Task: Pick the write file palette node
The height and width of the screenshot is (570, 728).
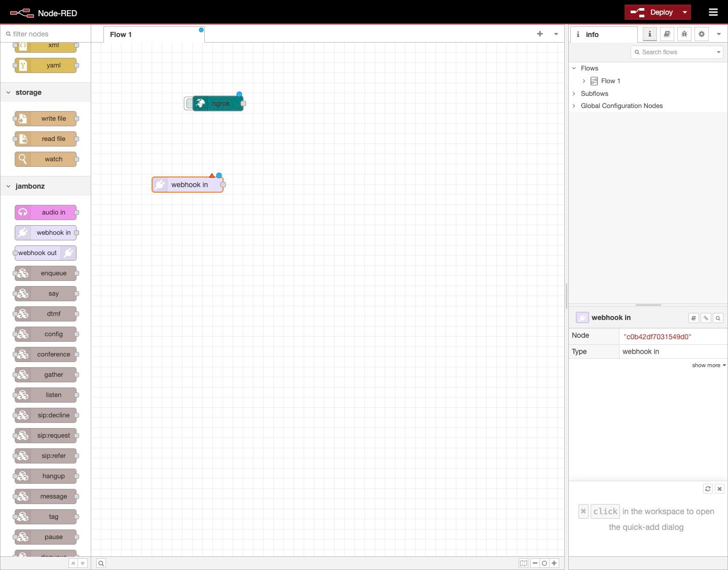Action: click(x=46, y=119)
